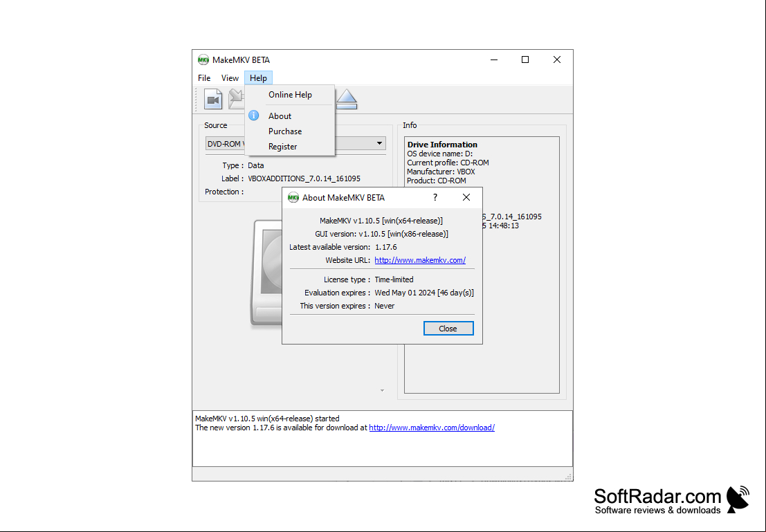Click the Drive Information heading
The image size is (766, 532).
click(x=442, y=145)
